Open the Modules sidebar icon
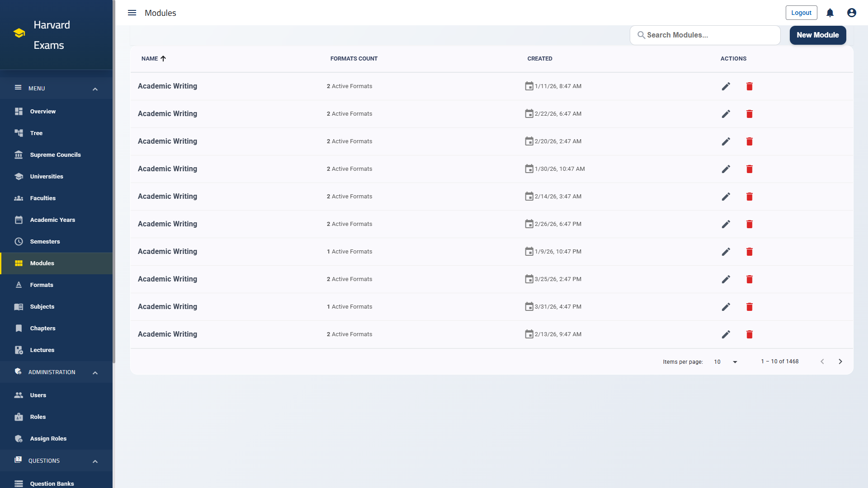 pyautogui.click(x=19, y=263)
